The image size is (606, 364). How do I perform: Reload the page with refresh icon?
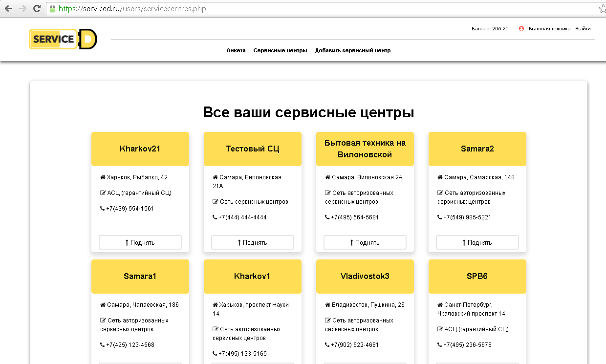(37, 8)
